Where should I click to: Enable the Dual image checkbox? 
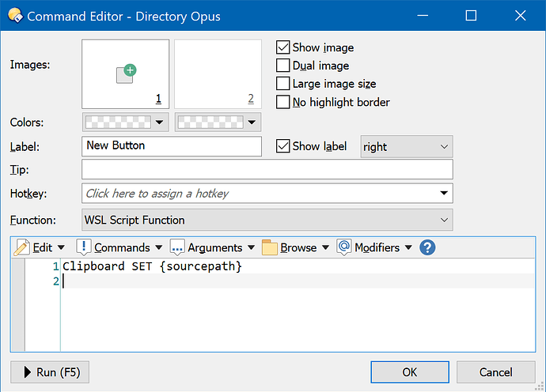click(x=282, y=66)
